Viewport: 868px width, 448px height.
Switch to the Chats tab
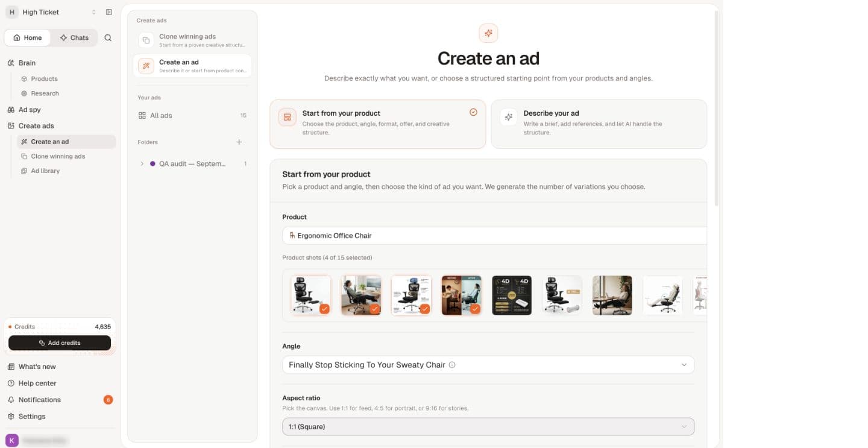pyautogui.click(x=74, y=37)
